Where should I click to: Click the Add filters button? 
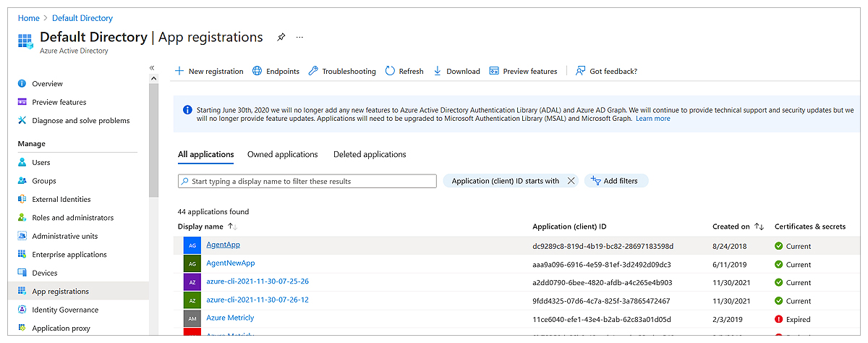[616, 181]
